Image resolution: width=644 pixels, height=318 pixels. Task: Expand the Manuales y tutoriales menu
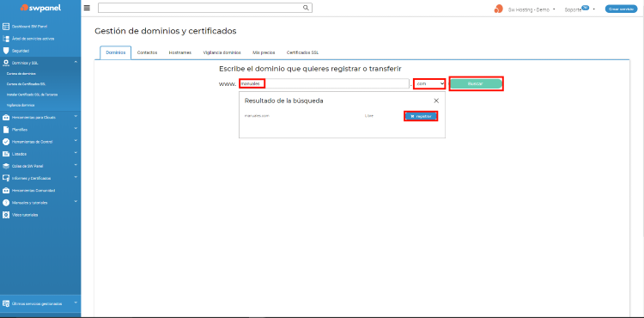click(x=76, y=202)
